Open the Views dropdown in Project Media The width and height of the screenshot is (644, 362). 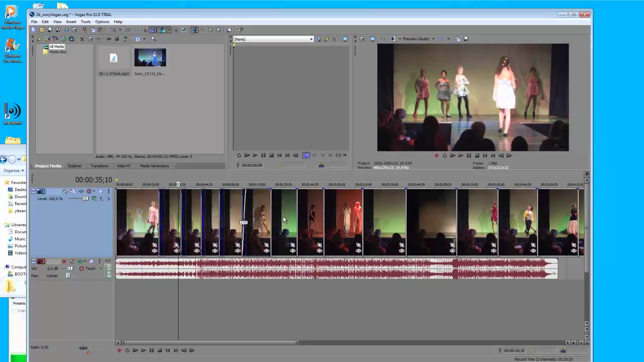click(x=144, y=39)
